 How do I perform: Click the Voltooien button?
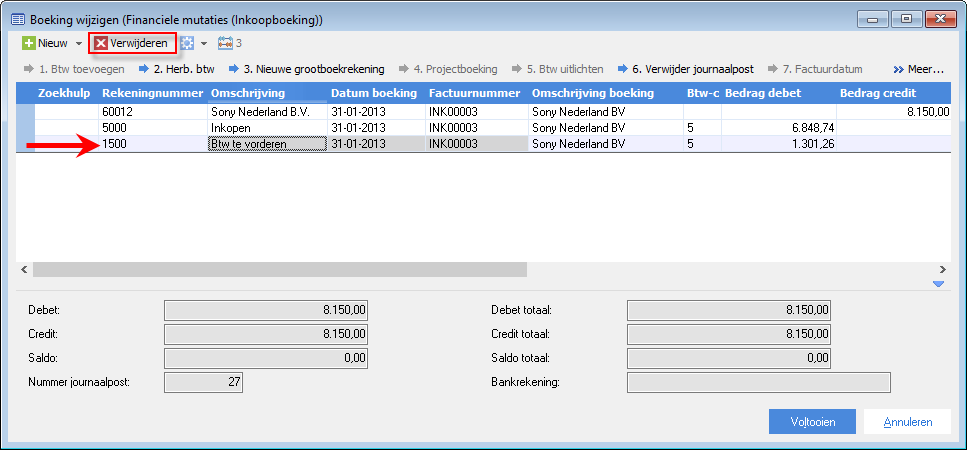(812, 422)
